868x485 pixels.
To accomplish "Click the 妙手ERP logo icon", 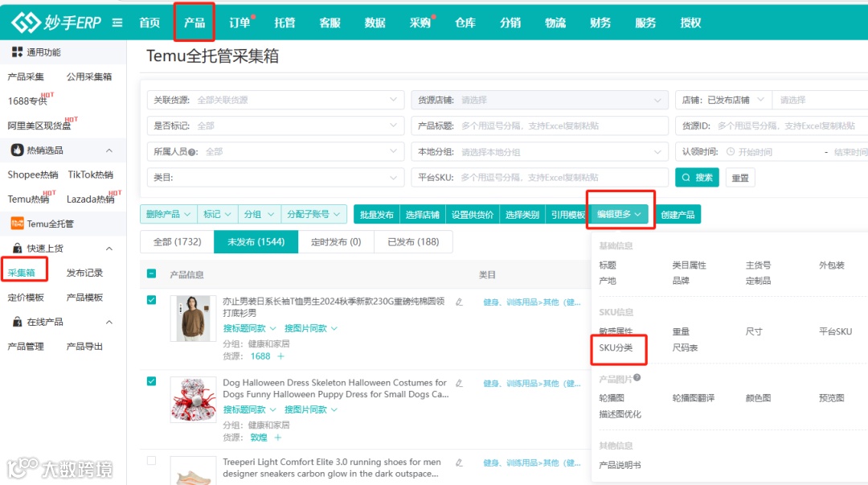I will click(x=26, y=22).
